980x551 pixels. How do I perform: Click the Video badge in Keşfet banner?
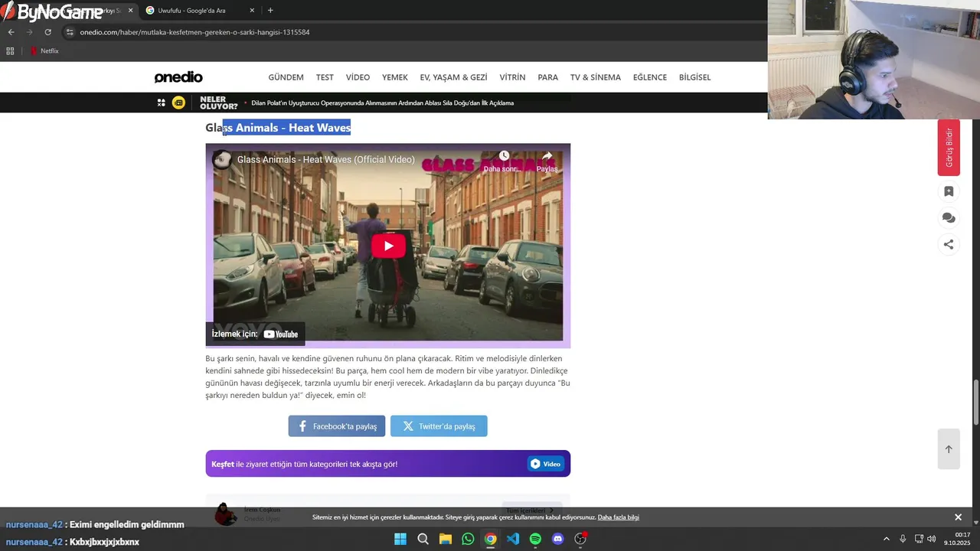(546, 464)
